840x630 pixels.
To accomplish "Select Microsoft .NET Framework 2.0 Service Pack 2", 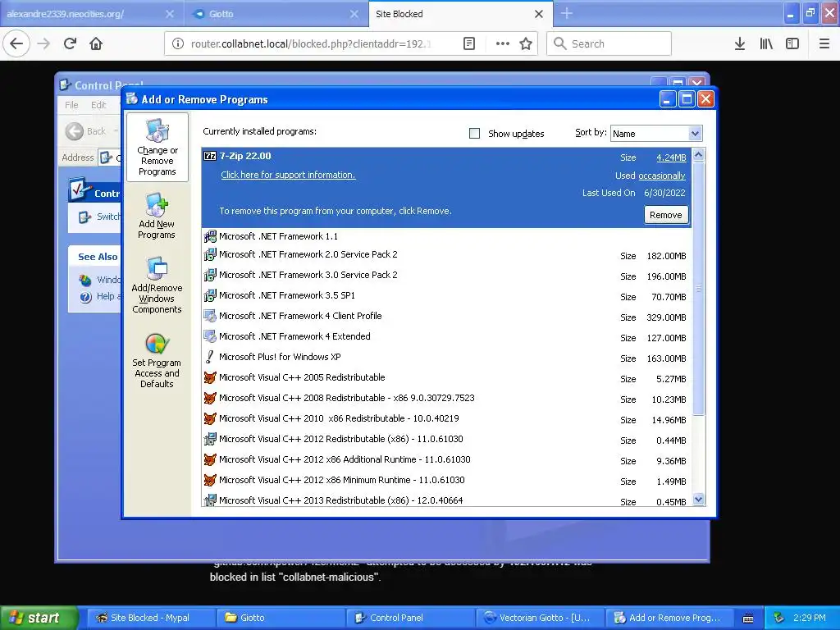I will 447,255.
